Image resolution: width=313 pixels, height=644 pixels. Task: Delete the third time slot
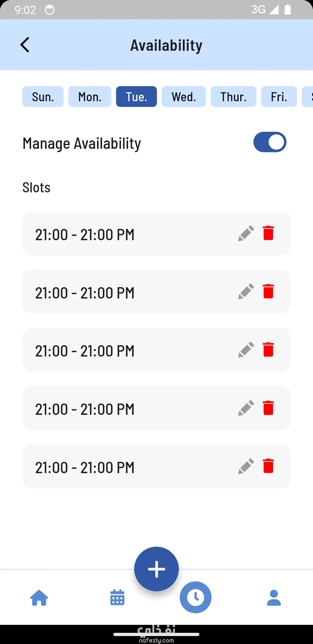268,350
